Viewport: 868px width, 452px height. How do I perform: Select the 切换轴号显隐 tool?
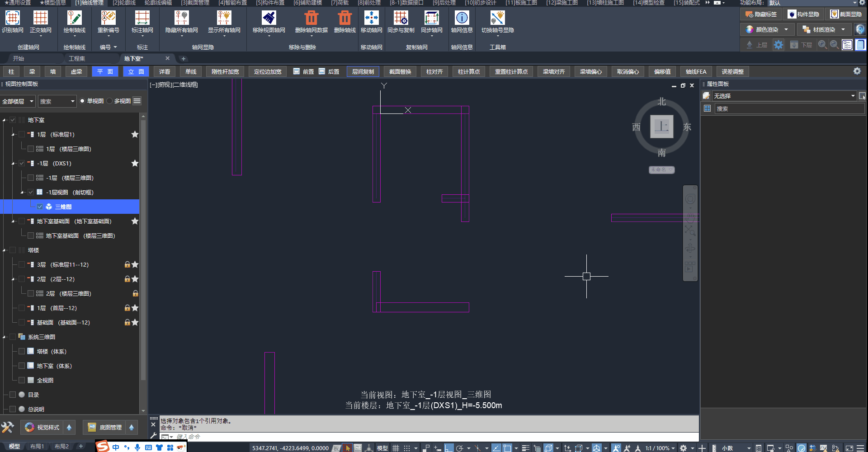coord(497,18)
